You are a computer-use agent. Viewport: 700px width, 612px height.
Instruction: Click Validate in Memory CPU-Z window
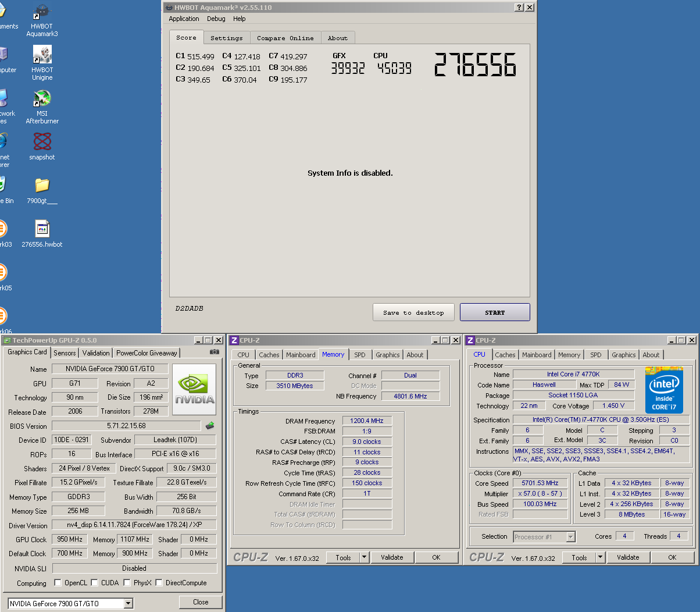[x=392, y=557]
